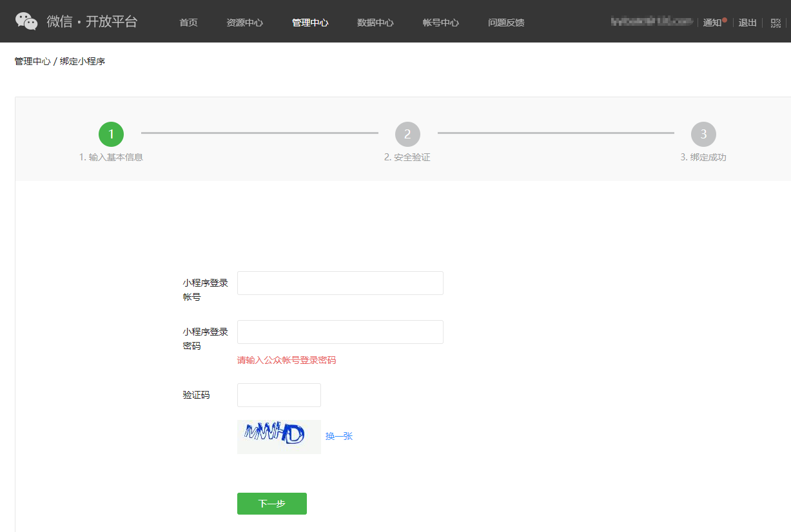Switch to 帐号中心 navigation item
The image size is (791, 532).
441,23
